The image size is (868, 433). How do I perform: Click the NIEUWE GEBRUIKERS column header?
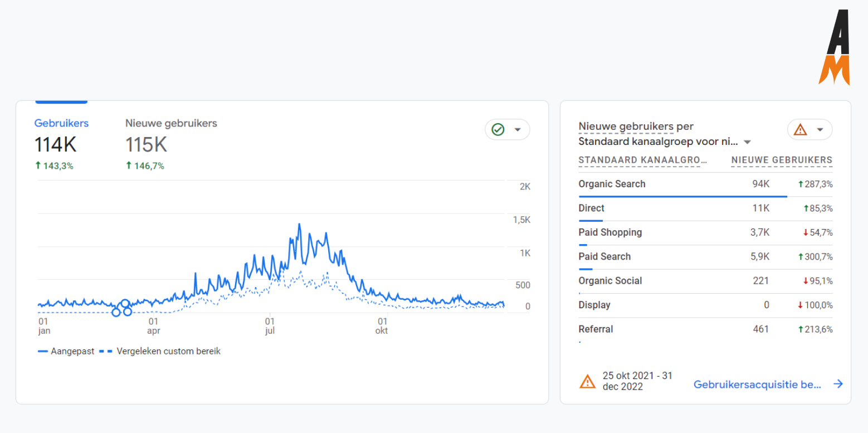click(x=782, y=160)
